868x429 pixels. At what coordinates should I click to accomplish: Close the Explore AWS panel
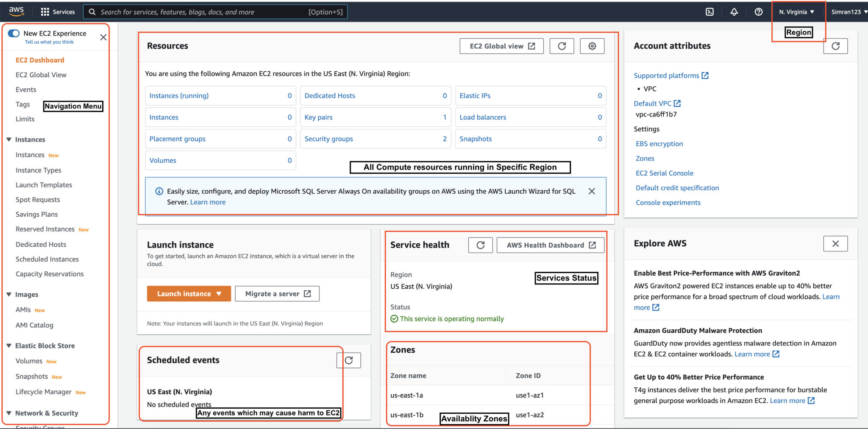[835, 244]
